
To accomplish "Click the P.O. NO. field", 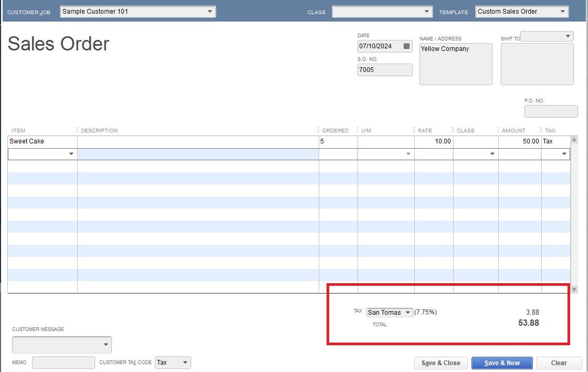I will pyautogui.click(x=551, y=111).
